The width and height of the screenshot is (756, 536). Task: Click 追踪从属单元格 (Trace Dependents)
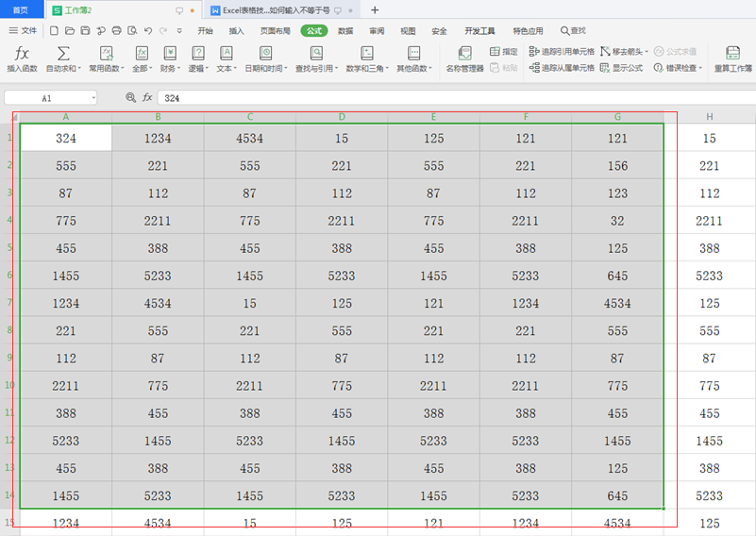(x=562, y=68)
